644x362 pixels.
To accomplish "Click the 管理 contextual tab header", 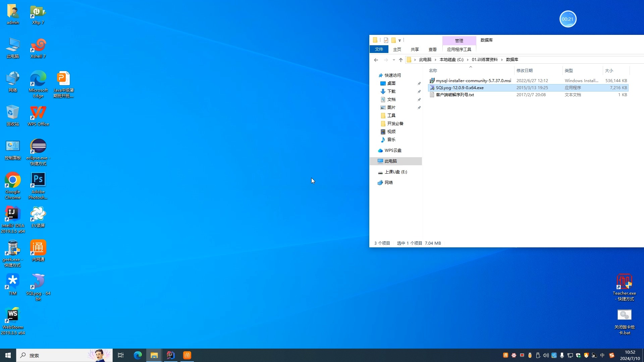I will pyautogui.click(x=459, y=41).
